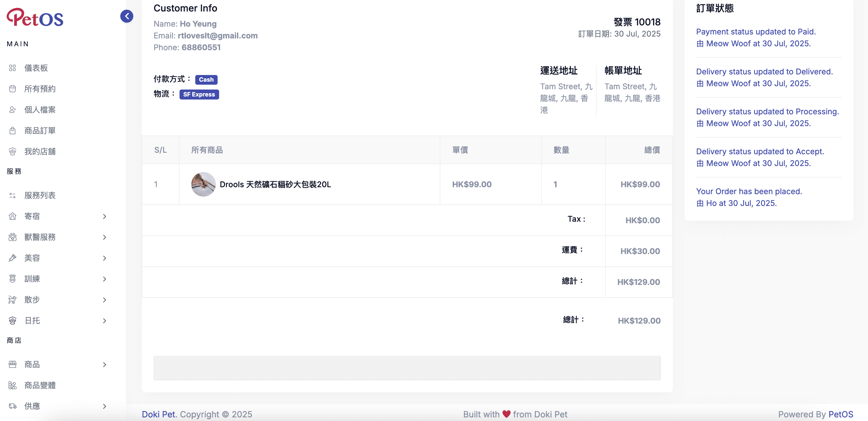Click the list icon beside 服務列表

coord(12,195)
